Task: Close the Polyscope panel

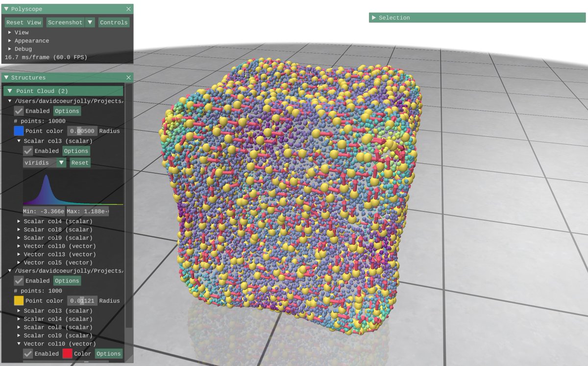Action: pyautogui.click(x=128, y=9)
